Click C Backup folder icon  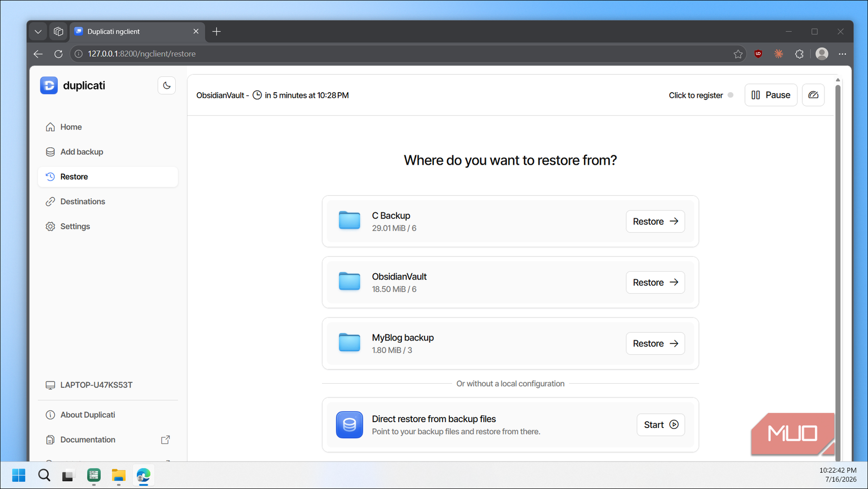(x=349, y=220)
